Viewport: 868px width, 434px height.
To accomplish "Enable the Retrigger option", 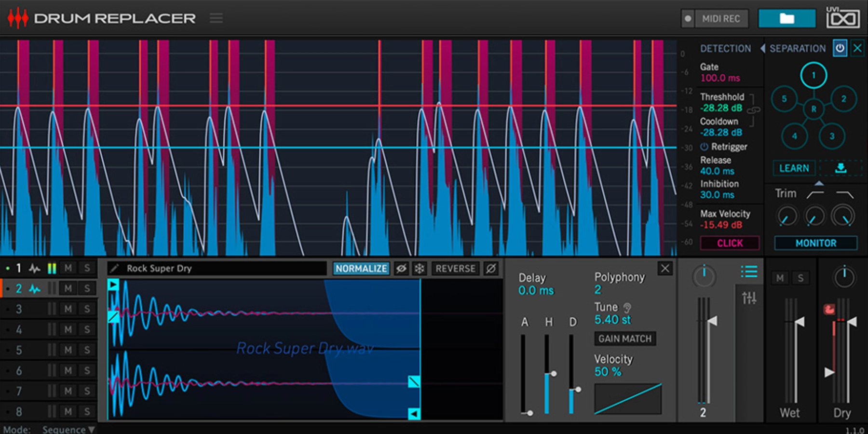I will click(705, 147).
